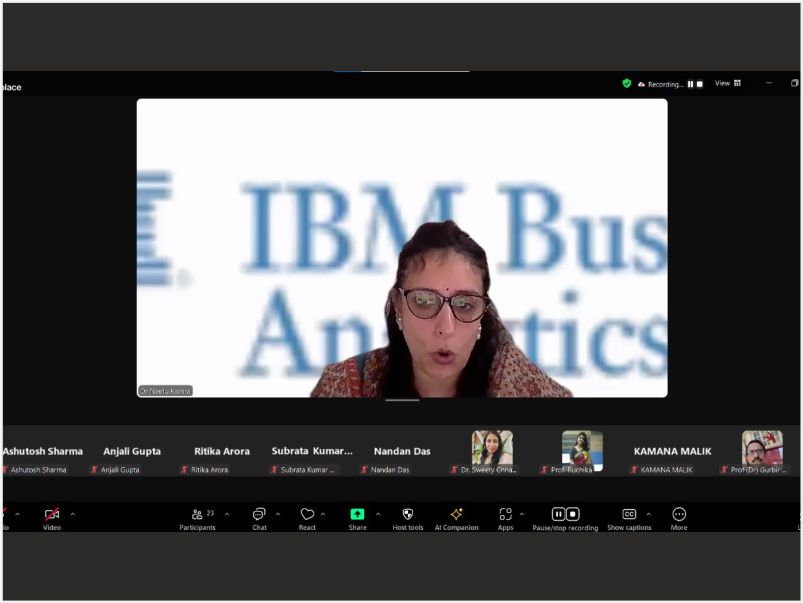Toggle the Video camera on
803x603 pixels.
point(51,515)
